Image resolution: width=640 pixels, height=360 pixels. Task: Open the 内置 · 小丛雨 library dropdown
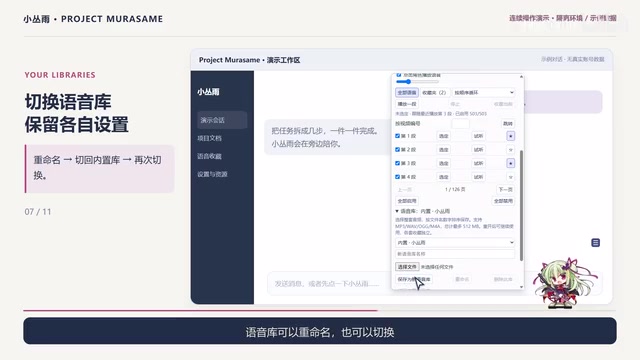point(455,242)
